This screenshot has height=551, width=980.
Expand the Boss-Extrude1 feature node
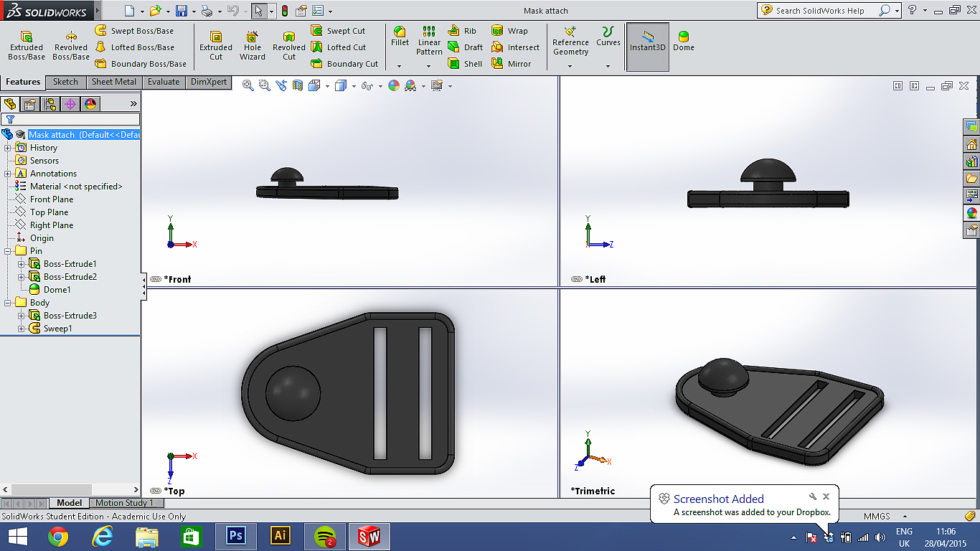[x=22, y=264]
